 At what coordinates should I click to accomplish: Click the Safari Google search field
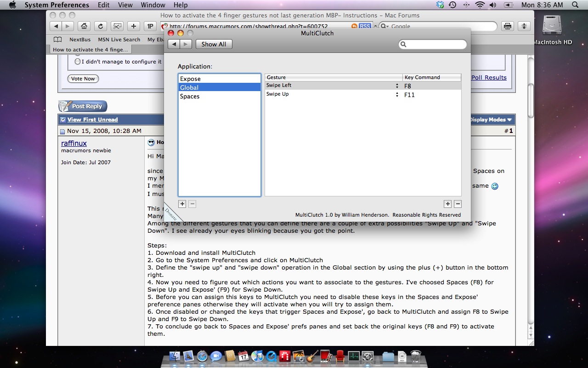tap(438, 26)
